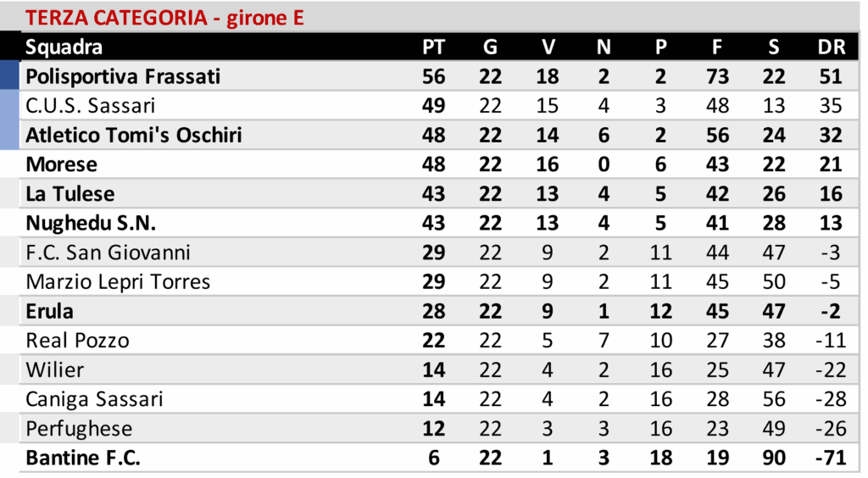Select the Marzio Lepri Torres team name
The image size is (868, 478).
point(118,282)
